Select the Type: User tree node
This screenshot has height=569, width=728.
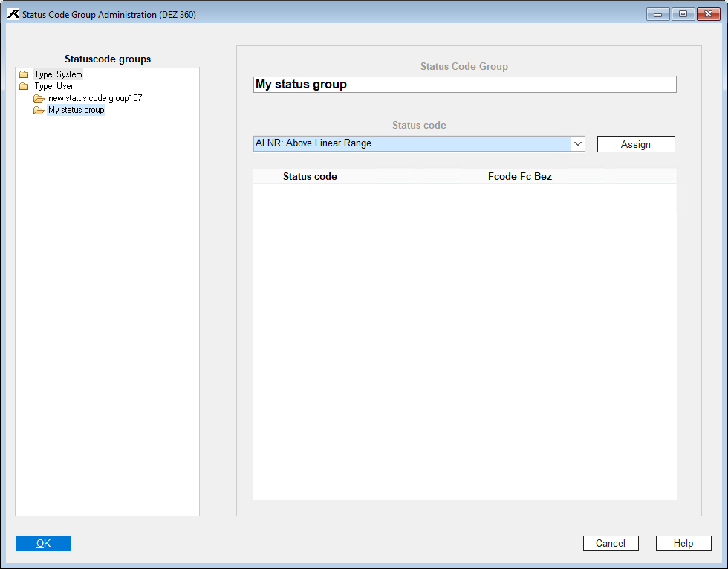click(53, 86)
